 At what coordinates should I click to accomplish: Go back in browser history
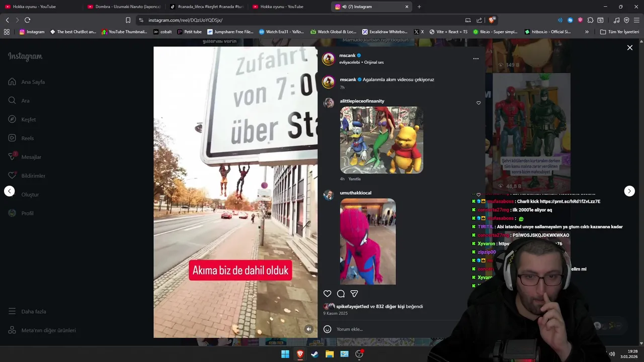(x=7, y=20)
